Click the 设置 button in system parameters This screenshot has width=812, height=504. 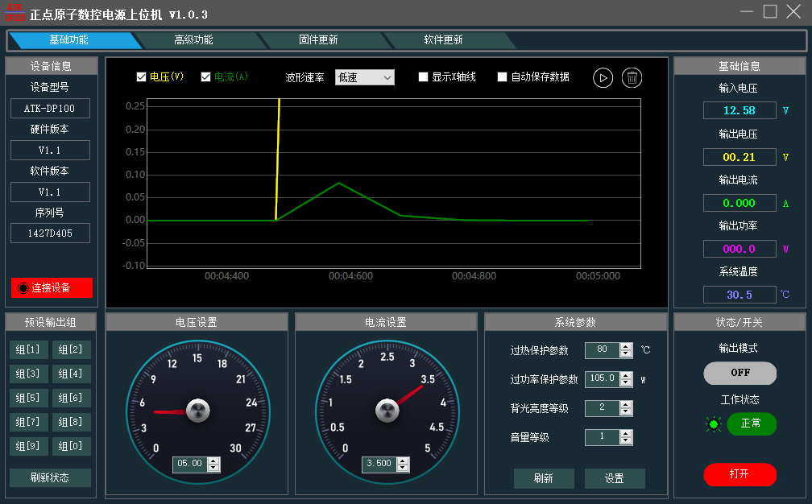pos(615,479)
